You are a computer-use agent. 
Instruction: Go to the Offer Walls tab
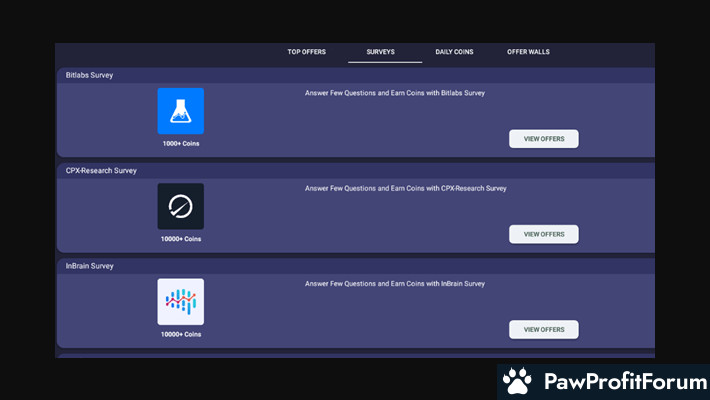[528, 52]
